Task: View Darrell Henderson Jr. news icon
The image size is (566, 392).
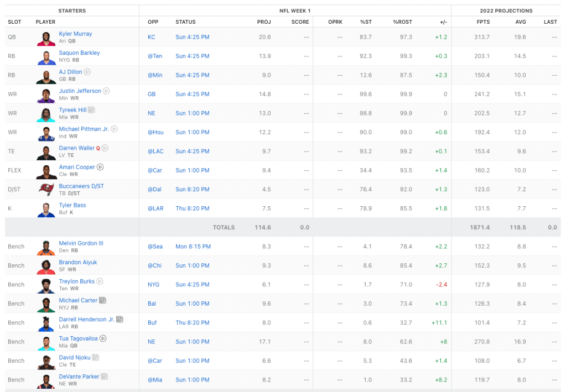Action: coord(120,320)
